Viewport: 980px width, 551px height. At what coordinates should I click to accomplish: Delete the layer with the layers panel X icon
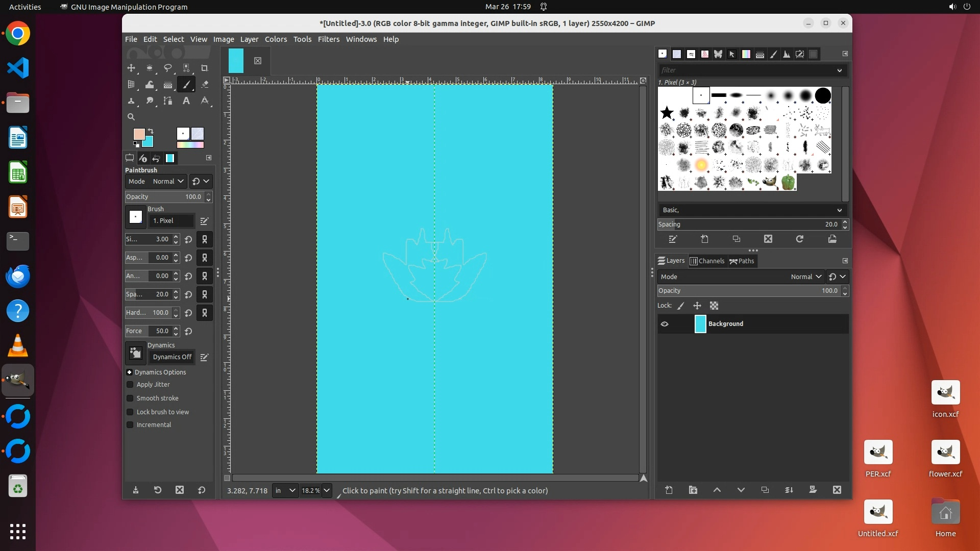tap(837, 490)
